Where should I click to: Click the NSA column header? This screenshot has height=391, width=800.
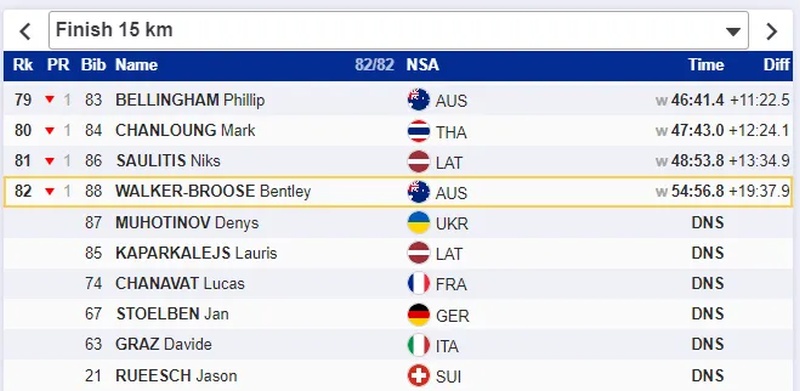tap(422, 65)
